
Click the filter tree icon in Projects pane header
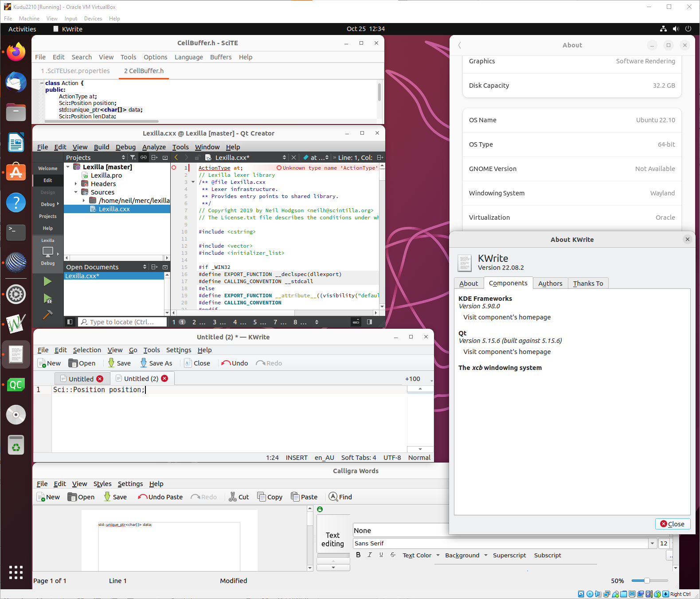click(133, 157)
